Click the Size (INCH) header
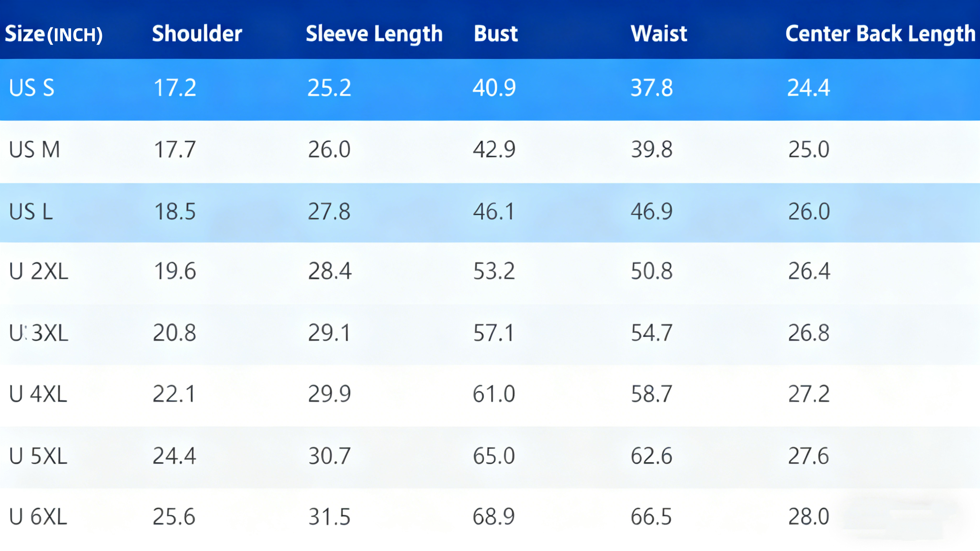 click(53, 34)
